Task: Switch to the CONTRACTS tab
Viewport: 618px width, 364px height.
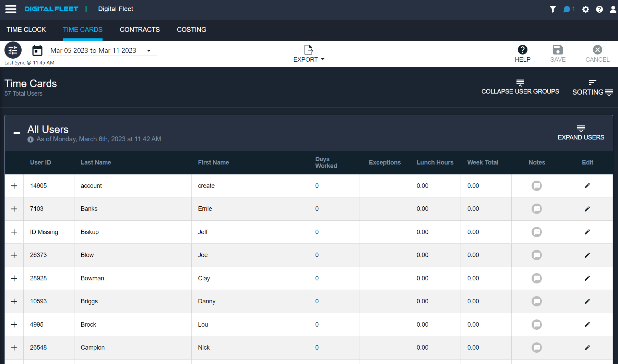Action: tap(140, 30)
